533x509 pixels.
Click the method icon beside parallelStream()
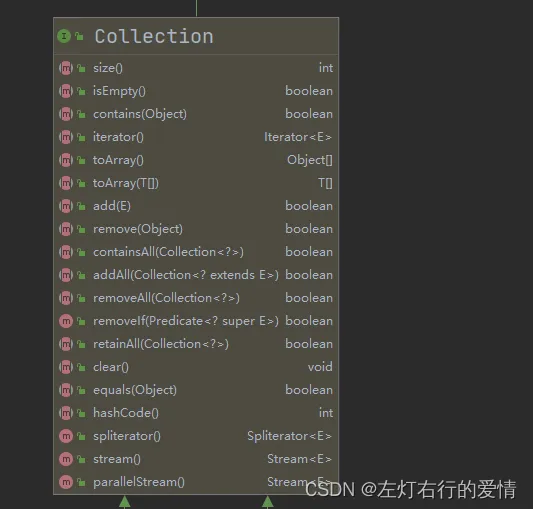66,482
